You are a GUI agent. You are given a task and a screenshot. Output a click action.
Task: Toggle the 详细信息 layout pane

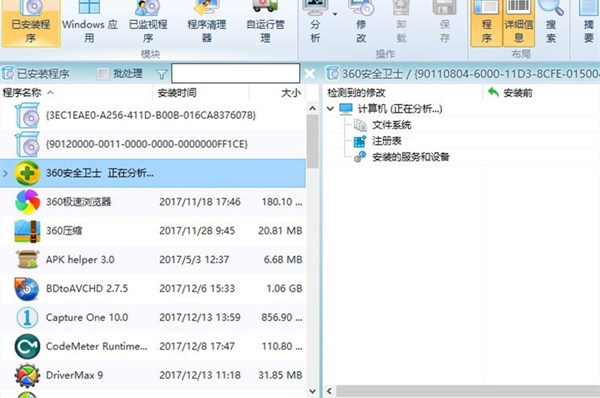[518, 23]
